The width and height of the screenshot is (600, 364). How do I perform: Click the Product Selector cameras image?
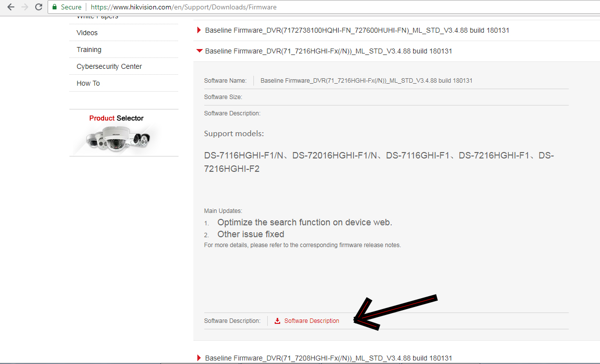(x=118, y=138)
